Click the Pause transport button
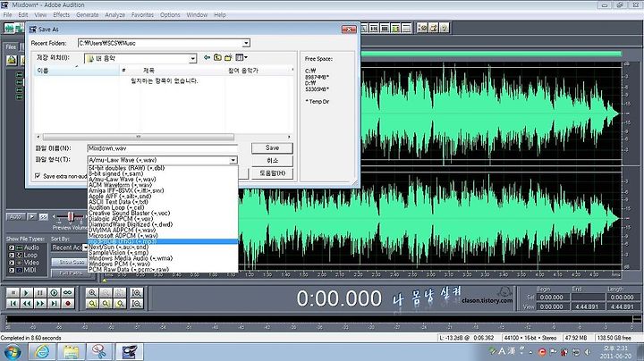 tap(40, 292)
